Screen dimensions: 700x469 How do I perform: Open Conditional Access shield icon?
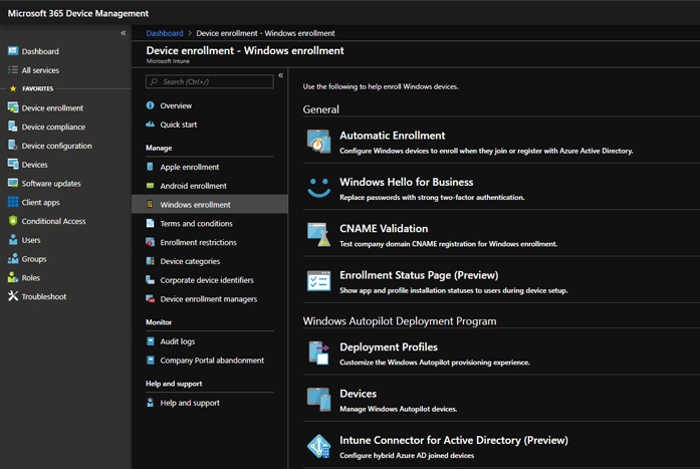(13, 221)
